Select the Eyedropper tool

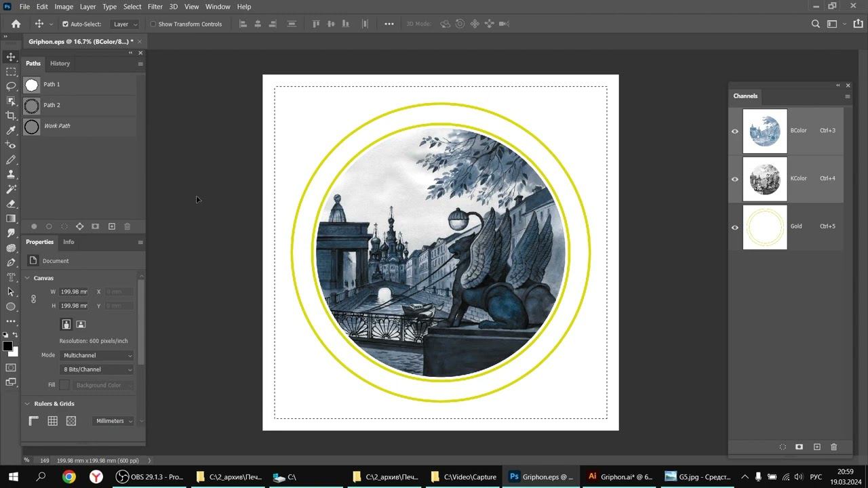11,130
